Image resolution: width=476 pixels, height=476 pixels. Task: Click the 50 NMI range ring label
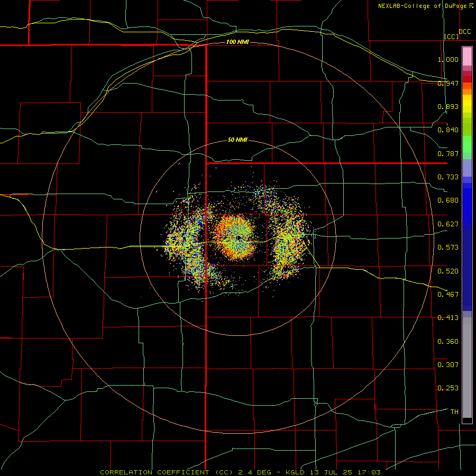click(237, 140)
